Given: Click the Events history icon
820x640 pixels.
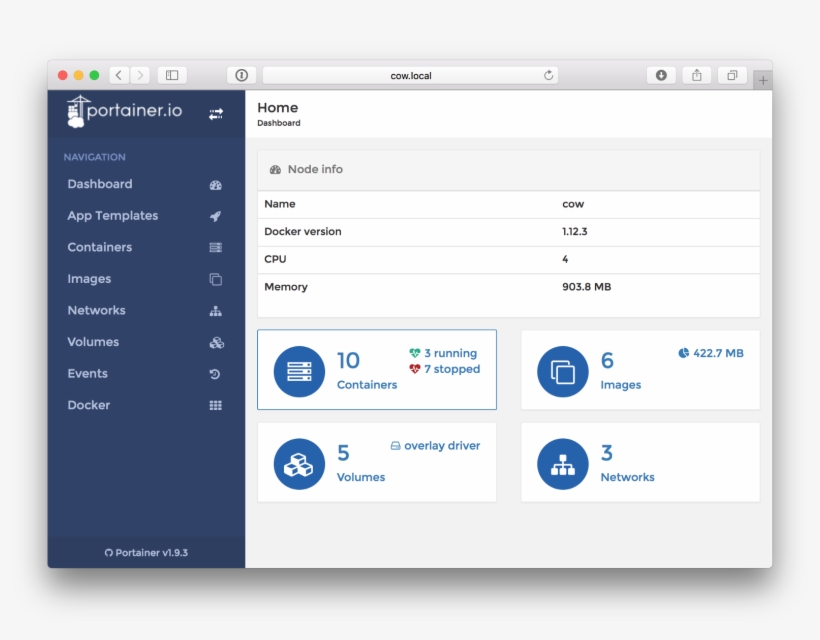Looking at the screenshot, I should pyautogui.click(x=215, y=373).
